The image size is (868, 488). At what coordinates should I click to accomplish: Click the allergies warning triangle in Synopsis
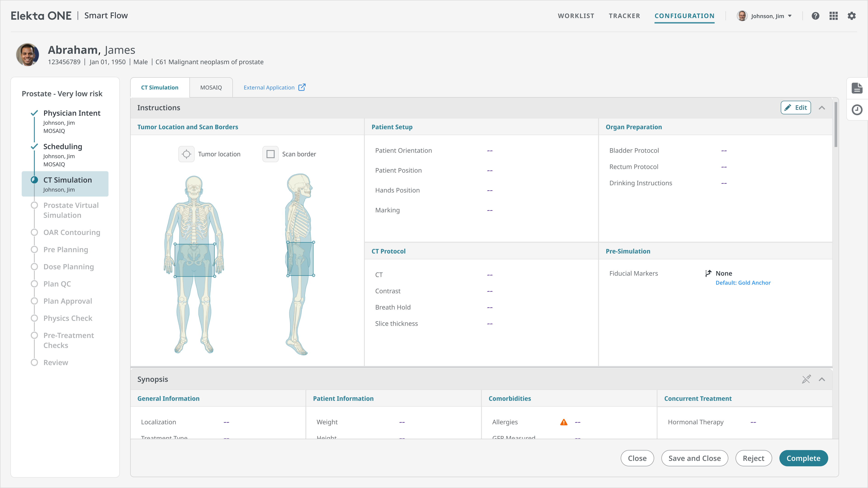(564, 422)
